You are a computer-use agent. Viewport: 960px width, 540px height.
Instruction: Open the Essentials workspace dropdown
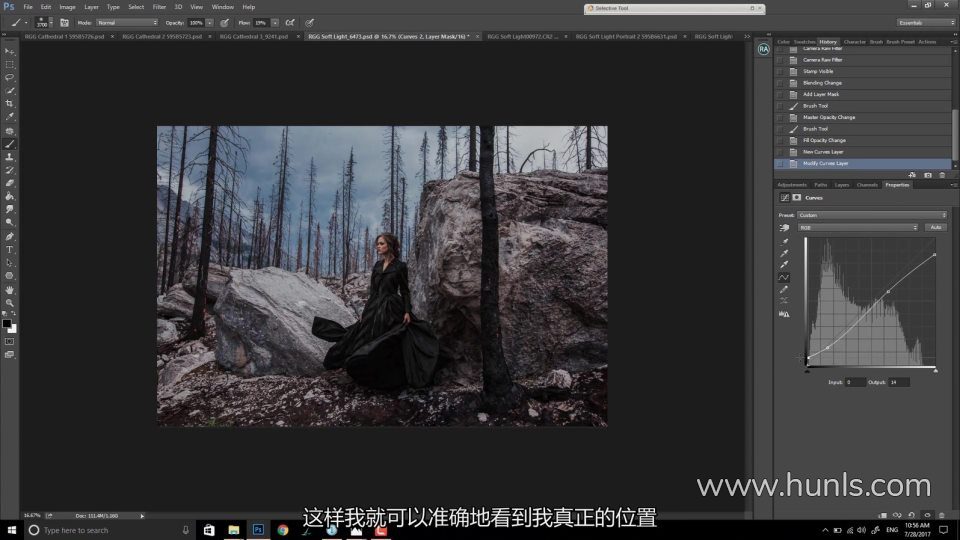click(x=926, y=23)
